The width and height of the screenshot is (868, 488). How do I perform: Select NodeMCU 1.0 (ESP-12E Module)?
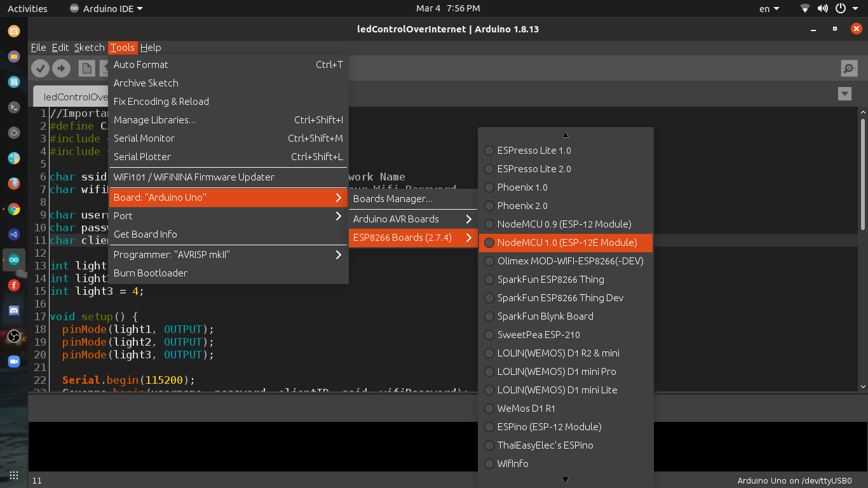(x=566, y=243)
